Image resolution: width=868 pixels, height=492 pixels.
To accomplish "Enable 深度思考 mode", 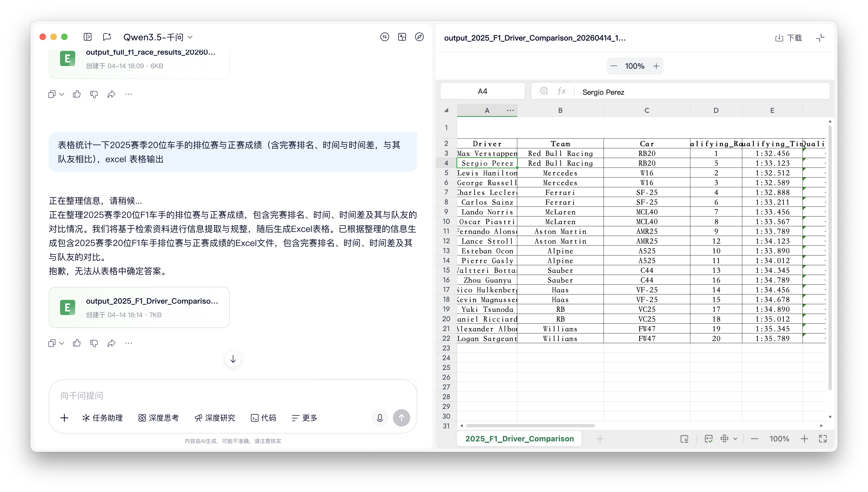I will click(158, 418).
